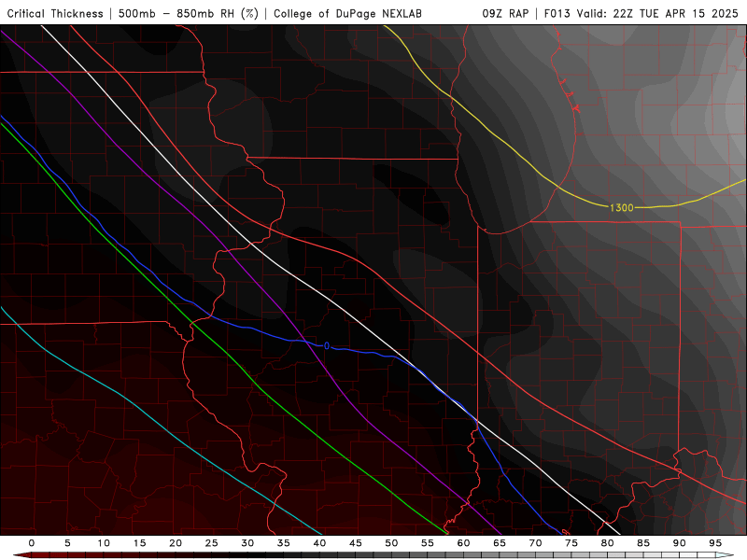Viewport: 747px width, 560px height.
Task: Click the 70 tick on the color scale
Action: (x=535, y=543)
